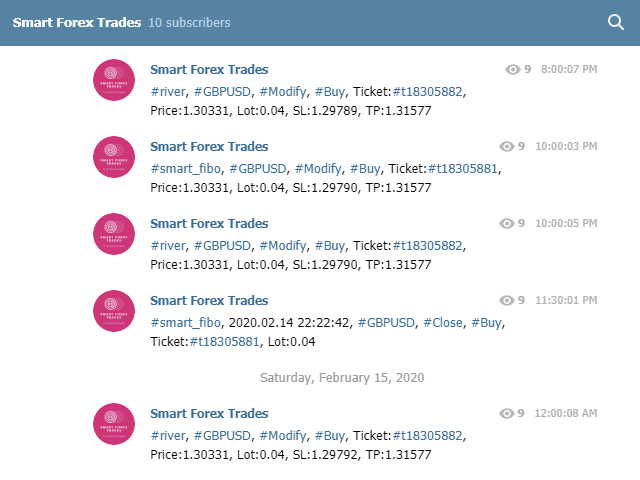Click #Modify hashtag in the 10:00:05 PM message
This screenshot has height=480, width=640.
pyautogui.click(x=282, y=245)
